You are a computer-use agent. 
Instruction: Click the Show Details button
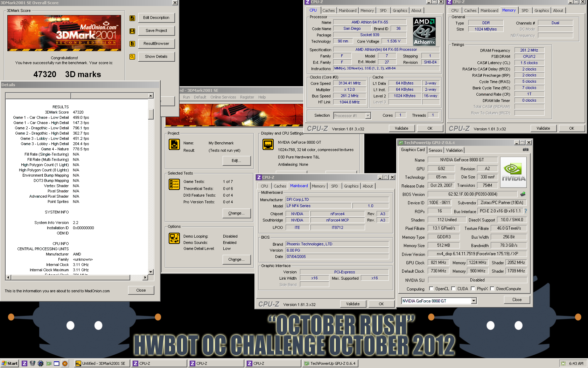click(156, 57)
